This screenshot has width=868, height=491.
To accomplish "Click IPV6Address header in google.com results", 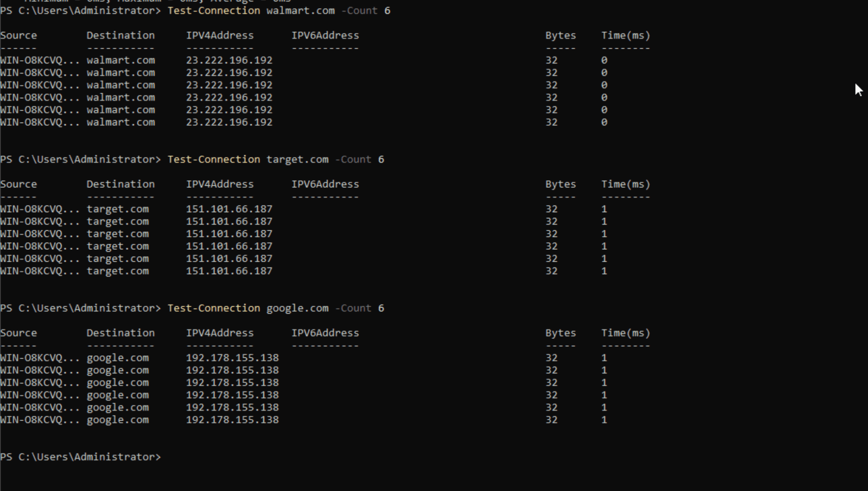I will (325, 333).
